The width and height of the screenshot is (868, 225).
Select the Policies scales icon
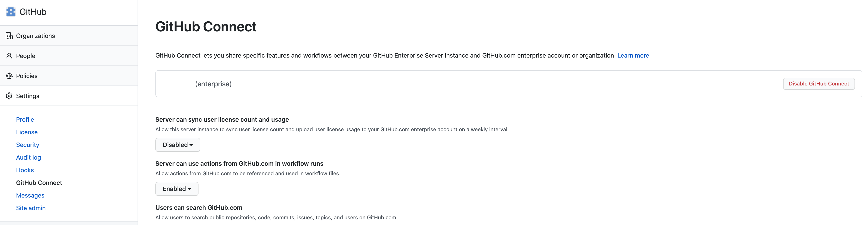[9, 76]
